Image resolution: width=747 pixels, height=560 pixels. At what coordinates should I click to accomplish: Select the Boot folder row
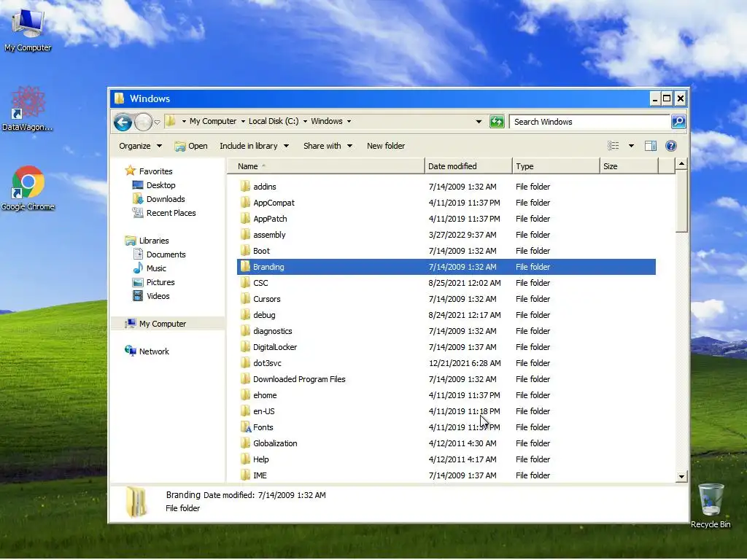pos(446,251)
